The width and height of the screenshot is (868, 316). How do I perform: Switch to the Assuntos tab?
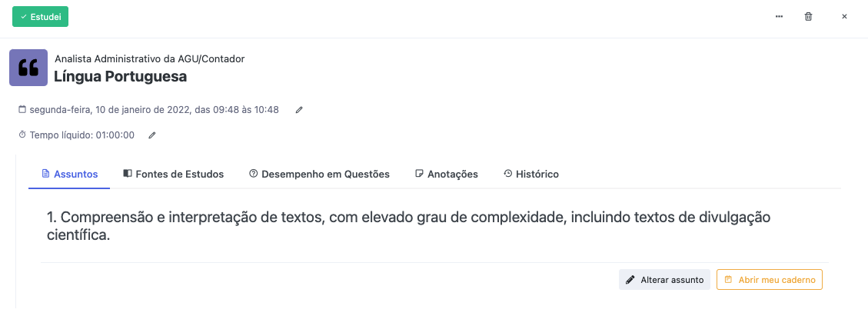pos(70,175)
